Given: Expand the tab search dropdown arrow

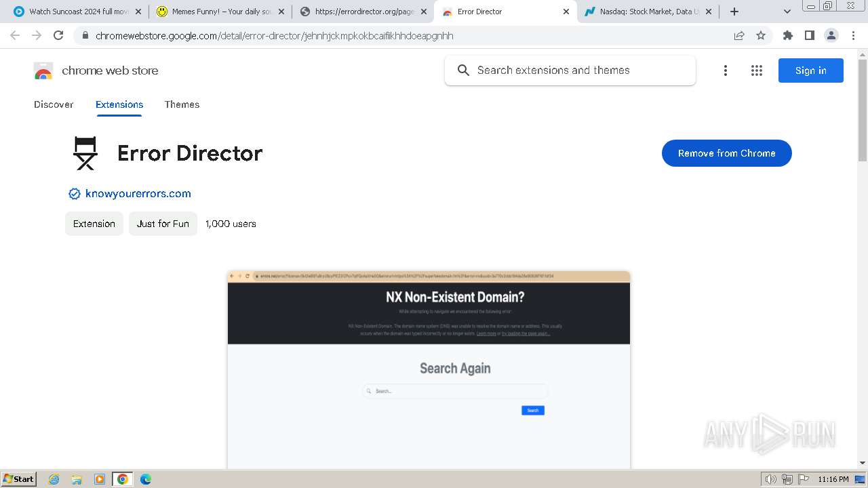Looking at the screenshot, I should pos(787,12).
